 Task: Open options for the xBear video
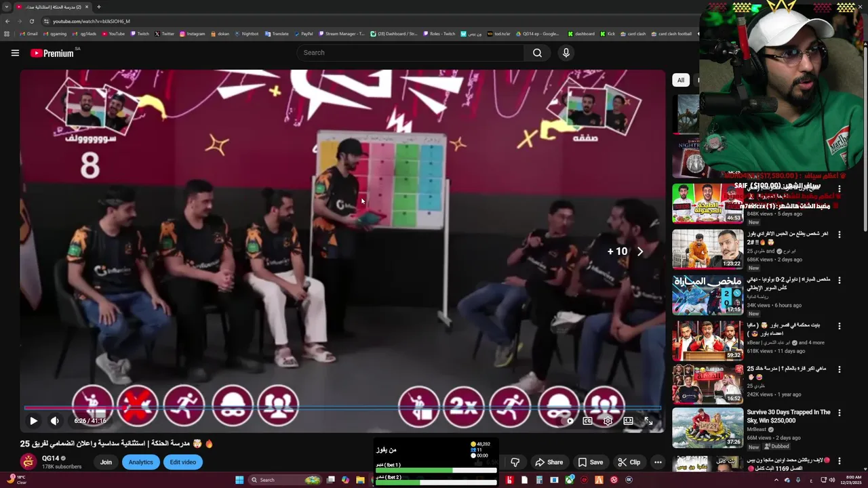coord(839,326)
